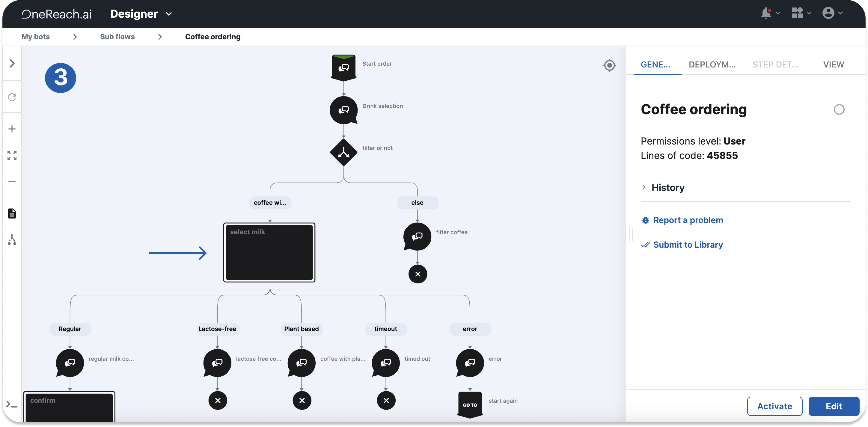Viewport: 868px width, 427px height.
Task: Switch to the Deployment tab
Action: click(x=712, y=64)
